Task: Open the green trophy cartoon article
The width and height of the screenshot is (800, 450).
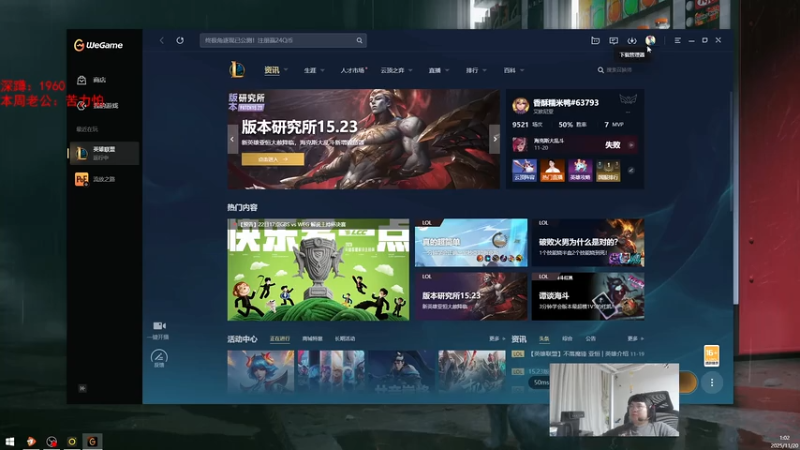Action: [318, 270]
